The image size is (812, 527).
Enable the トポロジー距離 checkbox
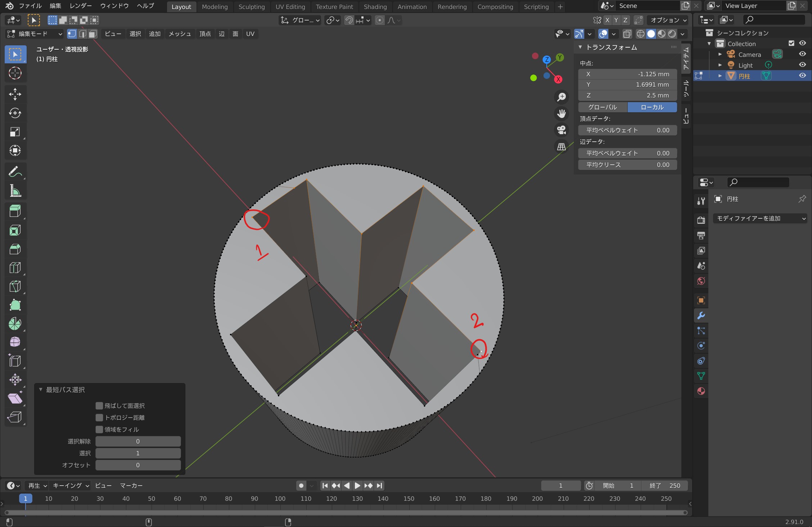pyautogui.click(x=99, y=418)
